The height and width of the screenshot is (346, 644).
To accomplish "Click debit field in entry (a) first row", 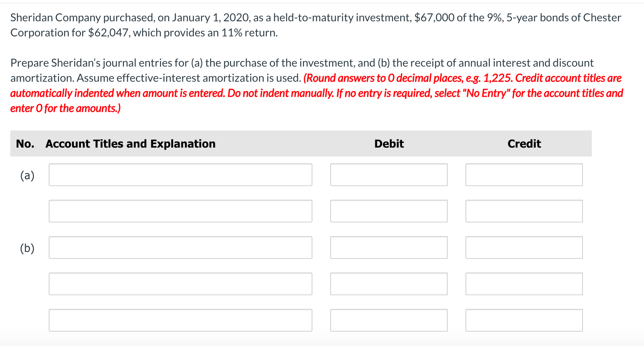I will point(389,175).
